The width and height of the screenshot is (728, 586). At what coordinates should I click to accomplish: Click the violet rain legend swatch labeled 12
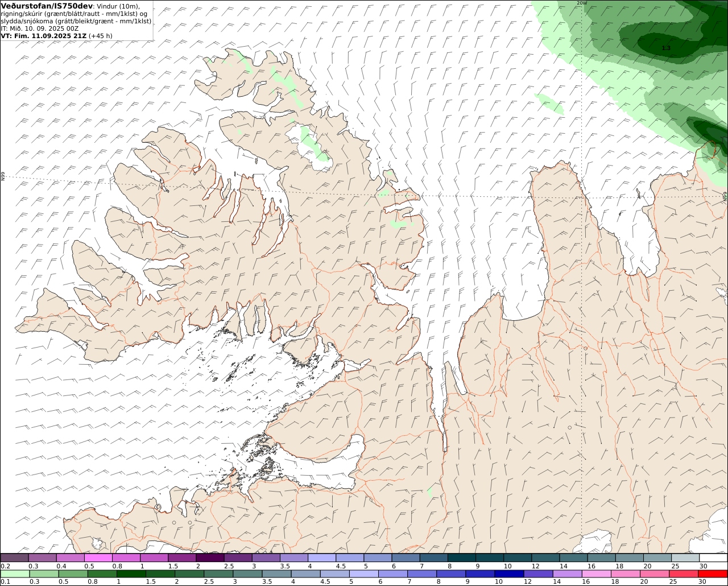pos(538,573)
